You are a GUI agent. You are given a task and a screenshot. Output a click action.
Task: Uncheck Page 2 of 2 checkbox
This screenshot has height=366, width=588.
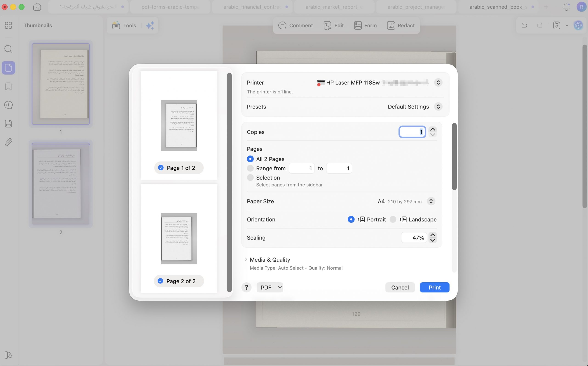(x=160, y=281)
